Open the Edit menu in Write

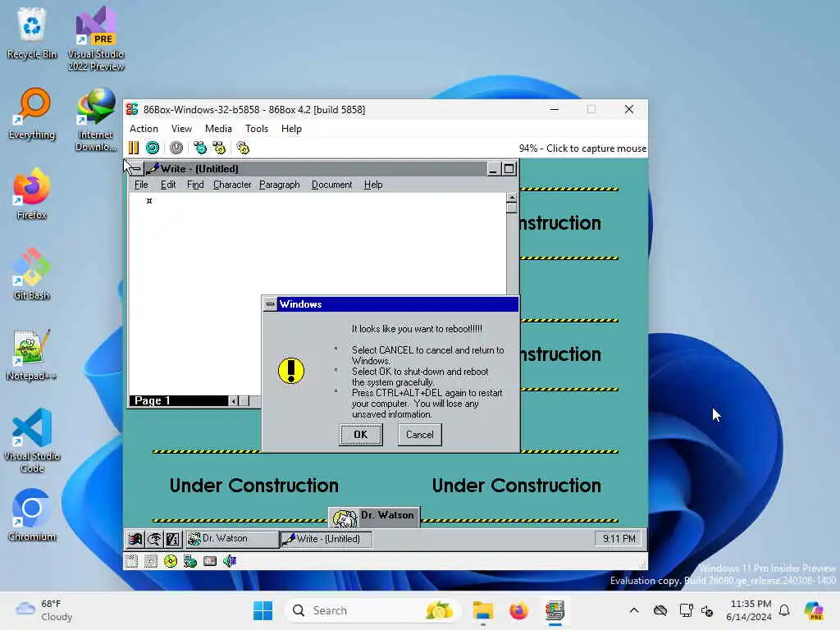[x=168, y=185]
